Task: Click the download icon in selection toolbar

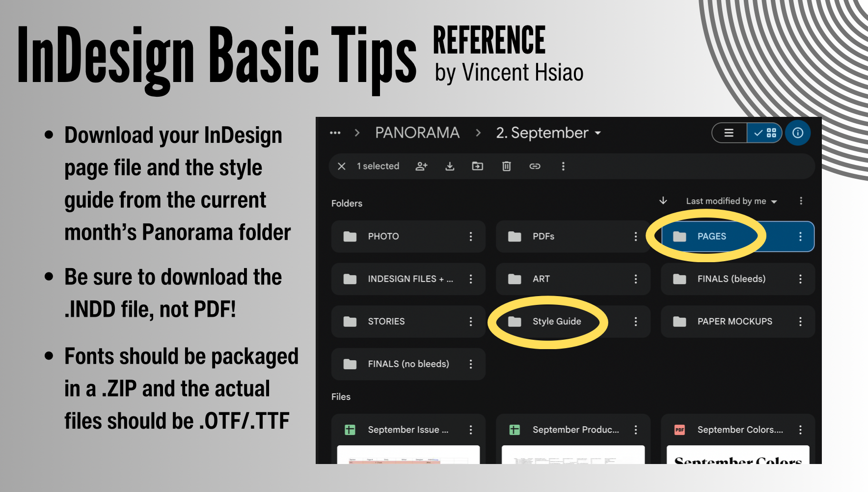Action: pyautogui.click(x=450, y=166)
